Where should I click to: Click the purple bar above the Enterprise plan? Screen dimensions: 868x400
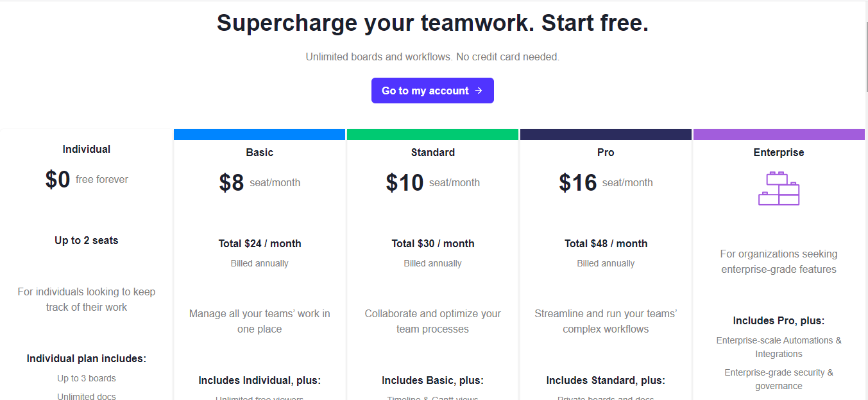click(778, 134)
